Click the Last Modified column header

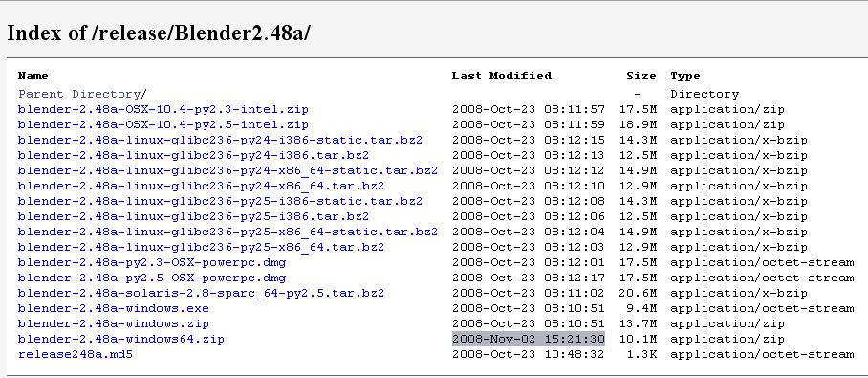502,76
